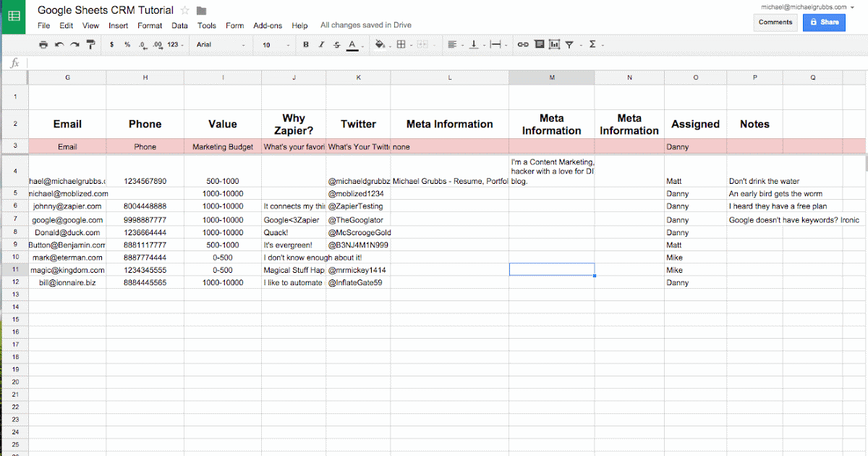Click "All changes saved in Drive" link
The width and height of the screenshot is (868, 456).
click(366, 25)
